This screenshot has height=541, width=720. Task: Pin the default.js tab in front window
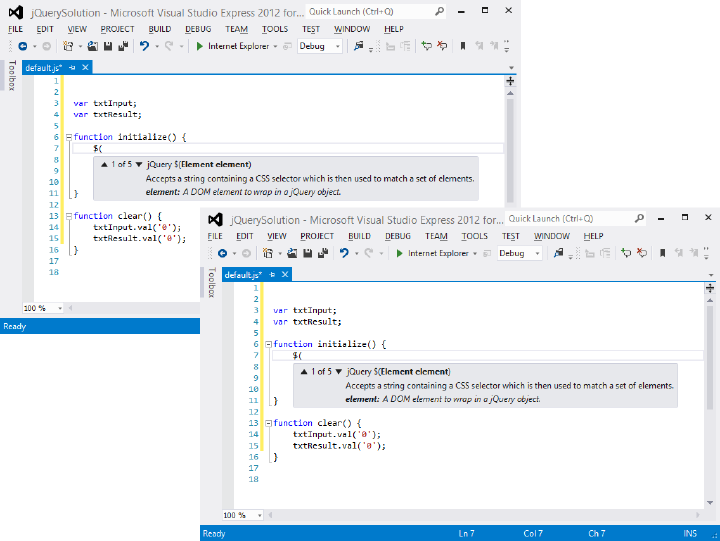[272, 275]
